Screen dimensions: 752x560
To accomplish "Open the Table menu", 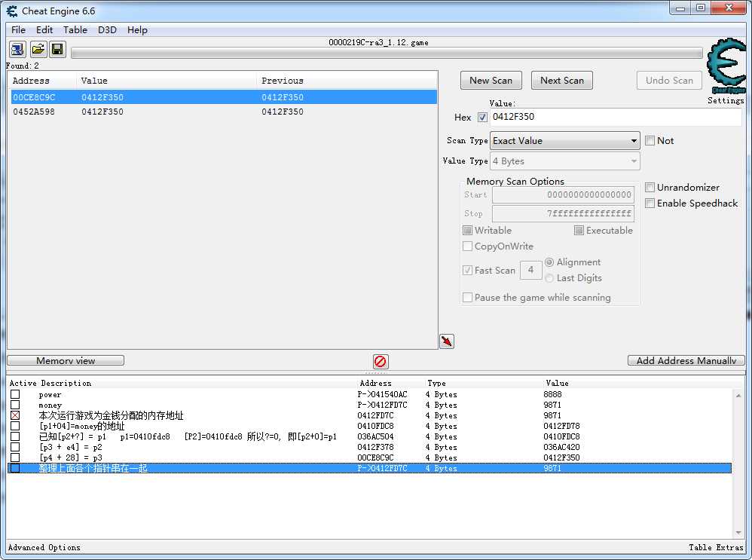I will [75, 29].
